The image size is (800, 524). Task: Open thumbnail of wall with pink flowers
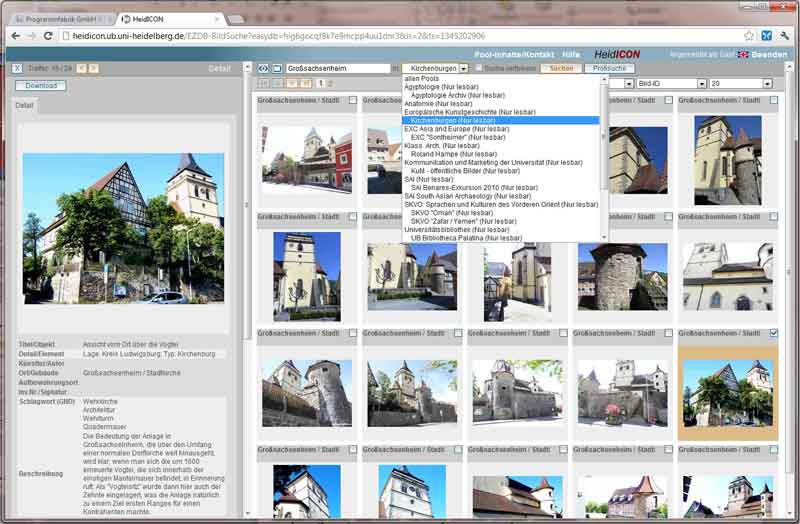(x=622, y=393)
